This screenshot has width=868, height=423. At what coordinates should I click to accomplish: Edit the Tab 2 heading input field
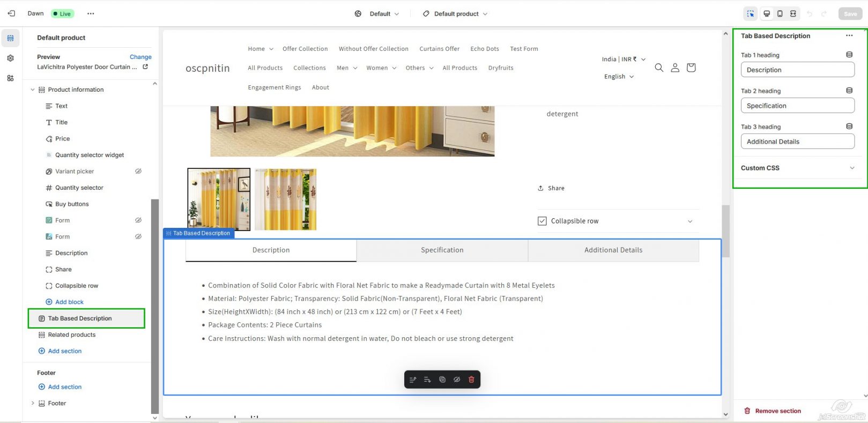797,106
